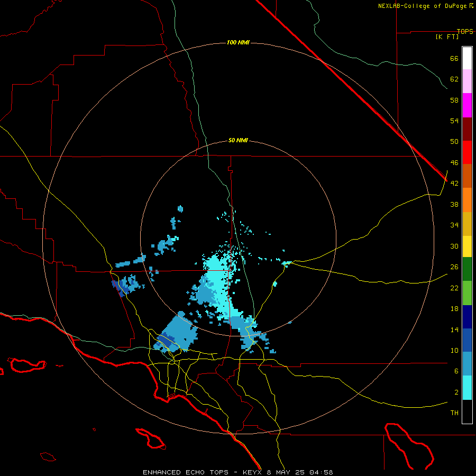Select the dark green legend swatch

click(x=467, y=269)
